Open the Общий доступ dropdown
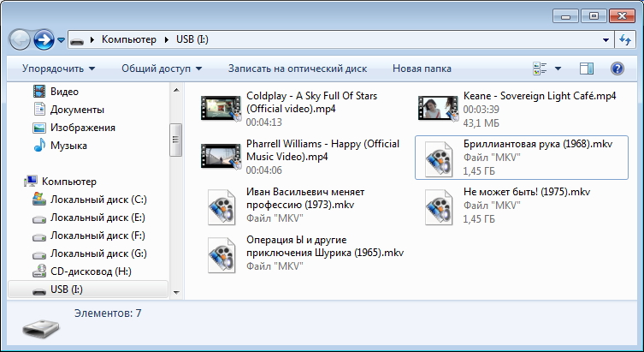Image resolution: width=644 pixels, height=352 pixels. tap(162, 69)
